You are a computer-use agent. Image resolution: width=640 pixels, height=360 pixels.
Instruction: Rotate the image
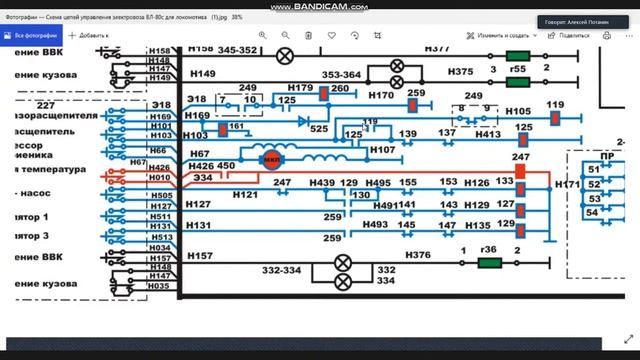[355, 36]
